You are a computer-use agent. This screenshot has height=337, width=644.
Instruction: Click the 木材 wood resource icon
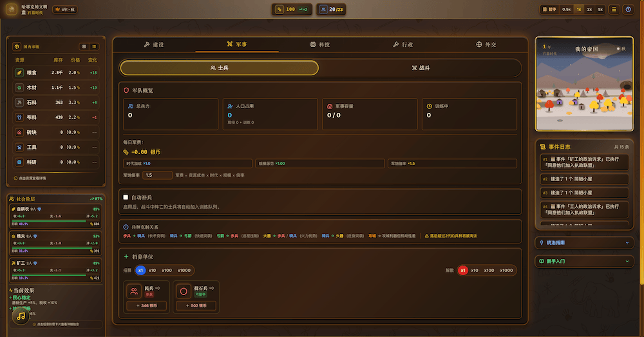[x=19, y=88]
